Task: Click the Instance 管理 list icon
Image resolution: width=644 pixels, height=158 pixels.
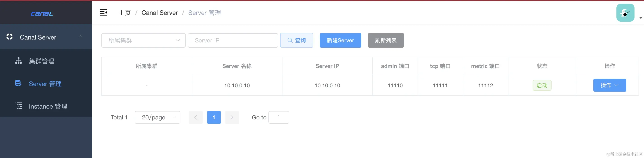Action: (x=19, y=106)
